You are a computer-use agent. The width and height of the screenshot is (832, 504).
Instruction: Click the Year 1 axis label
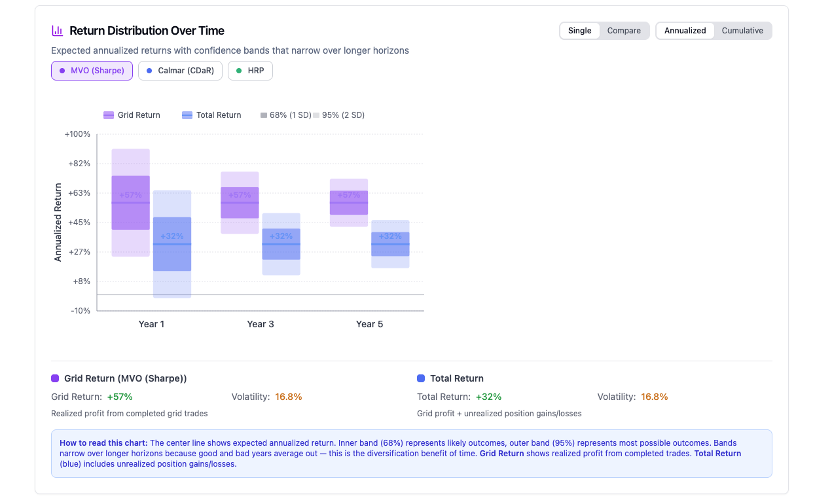[x=151, y=324]
